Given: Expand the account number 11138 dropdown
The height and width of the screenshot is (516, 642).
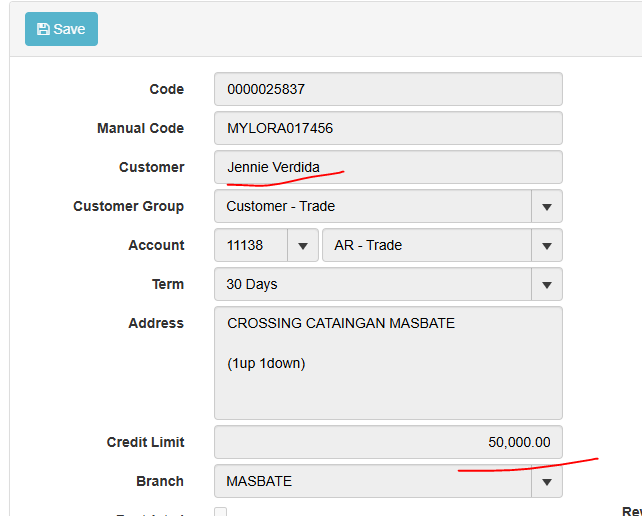Looking at the screenshot, I should click(302, 246).
